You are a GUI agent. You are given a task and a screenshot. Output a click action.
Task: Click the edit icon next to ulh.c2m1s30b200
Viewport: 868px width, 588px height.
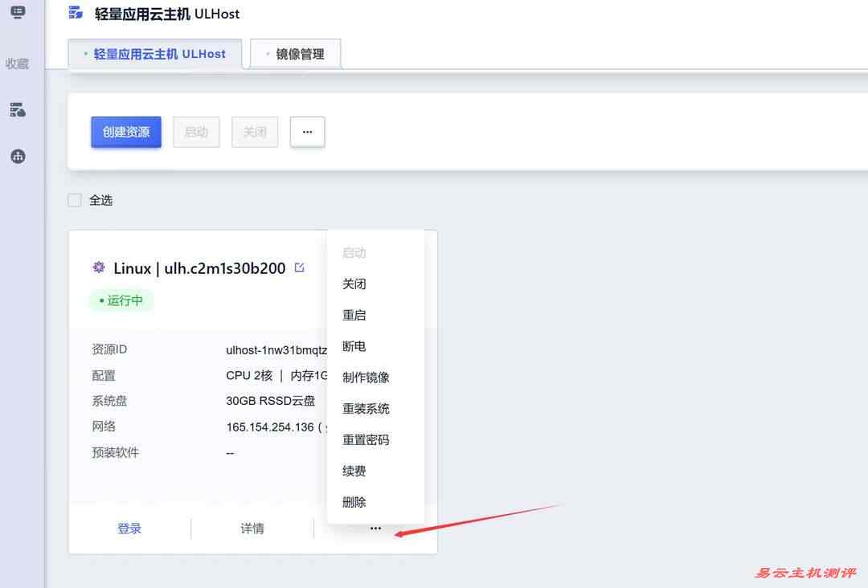[x=299, y=267]
